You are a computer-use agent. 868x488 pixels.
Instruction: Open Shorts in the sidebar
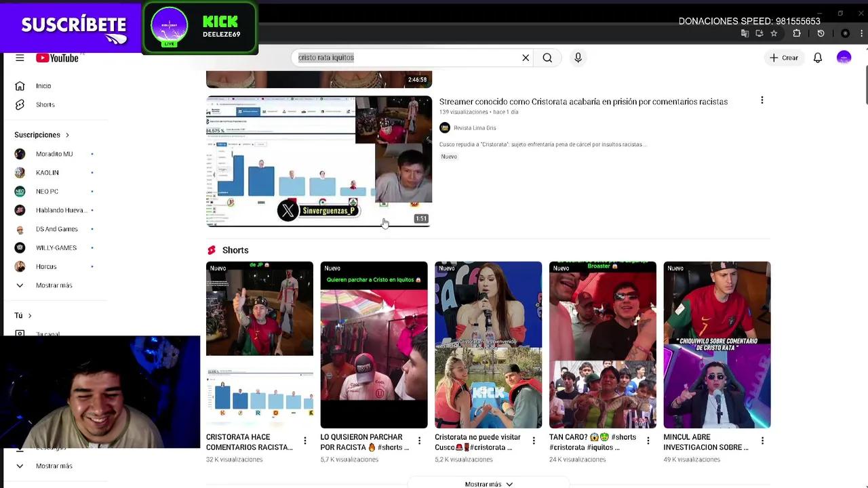tap(45, 104)
